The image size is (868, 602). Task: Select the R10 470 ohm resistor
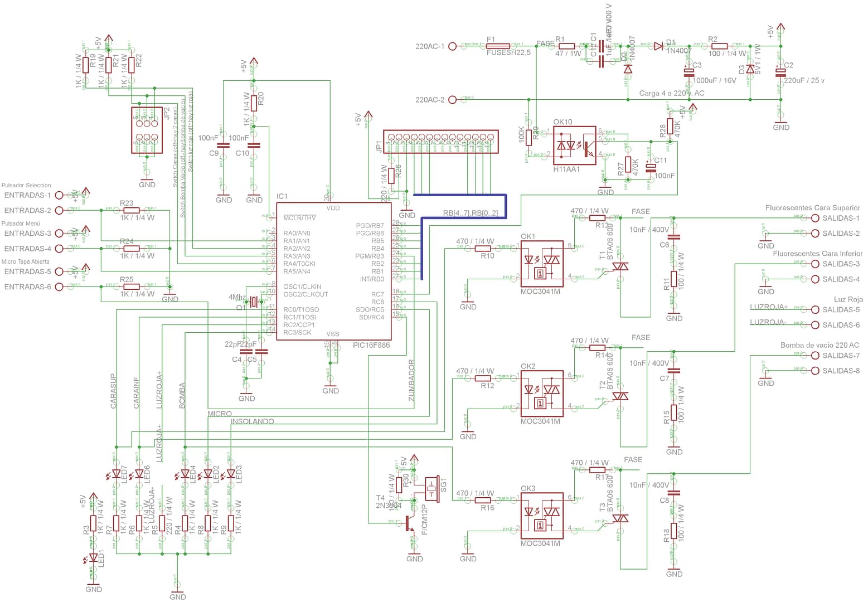click(x=483, y=248)
